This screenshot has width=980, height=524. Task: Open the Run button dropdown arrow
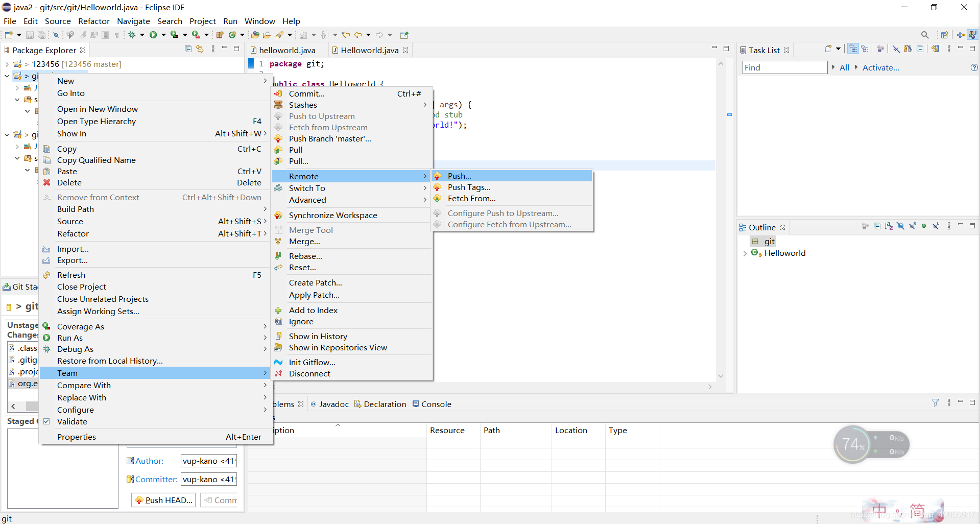163,35
